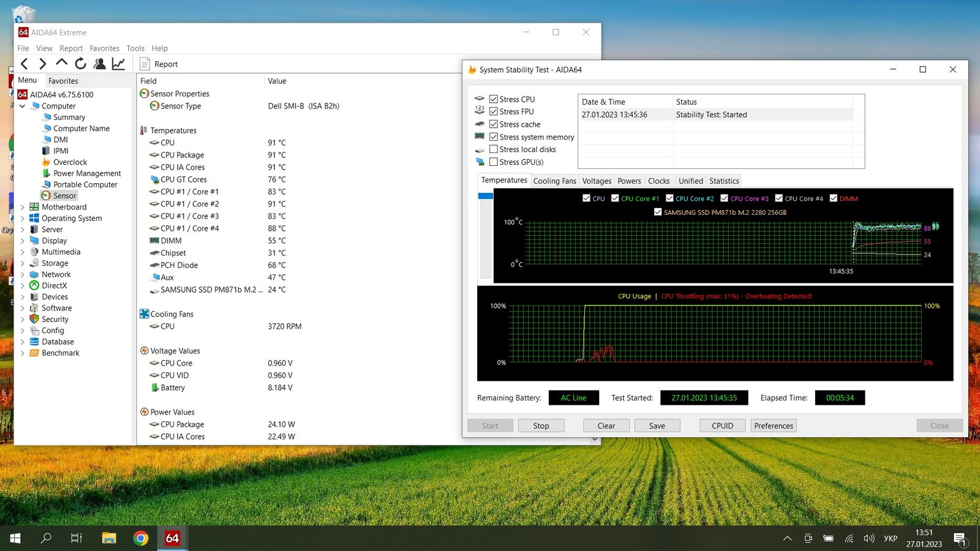This screenshot has height=551, width=980.
Task: Collapse the Computer tree node
Action: click(x=23, y=106)
